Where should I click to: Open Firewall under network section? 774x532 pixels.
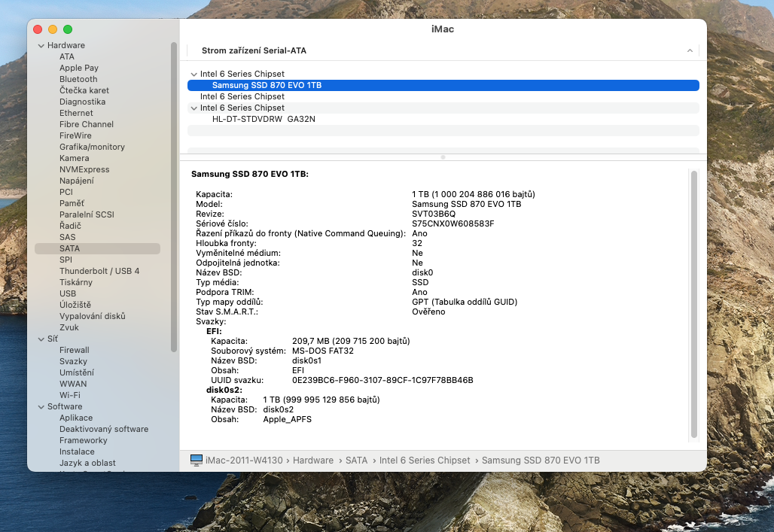pos(74,350)
